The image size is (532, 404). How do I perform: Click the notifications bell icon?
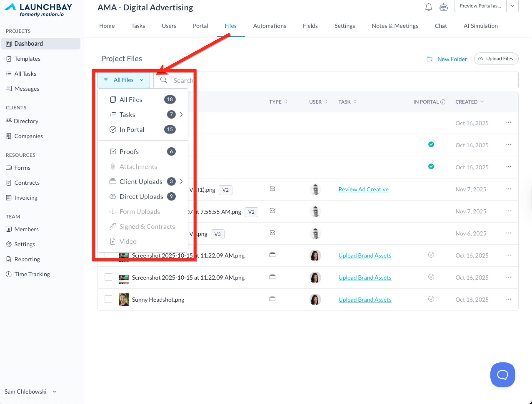coord(428,7)
